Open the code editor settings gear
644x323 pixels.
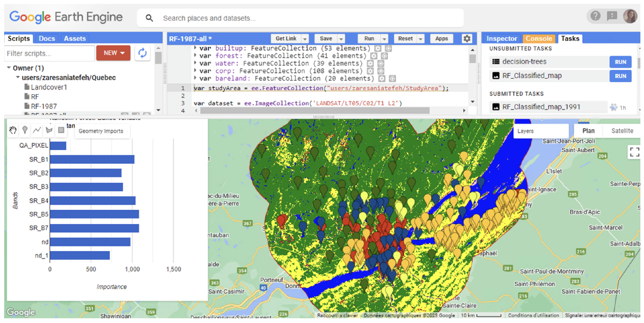tap(467, 39)
